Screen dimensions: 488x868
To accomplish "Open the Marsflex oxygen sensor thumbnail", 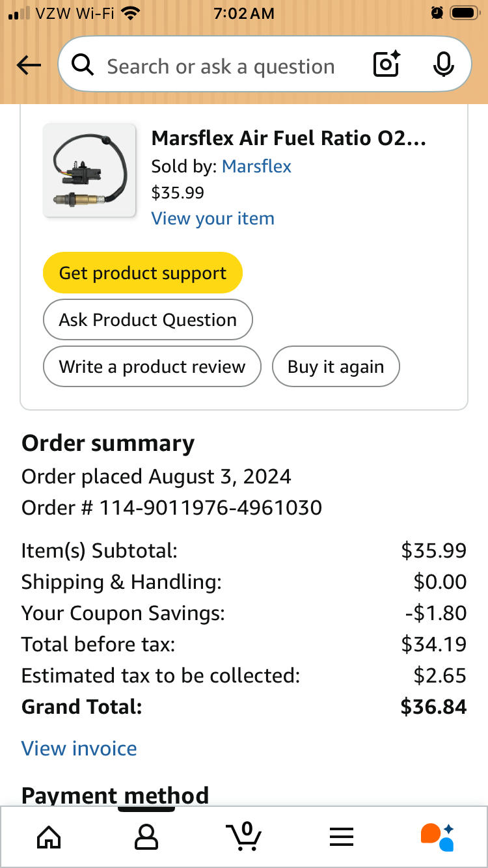I will (x=90, y=170).
